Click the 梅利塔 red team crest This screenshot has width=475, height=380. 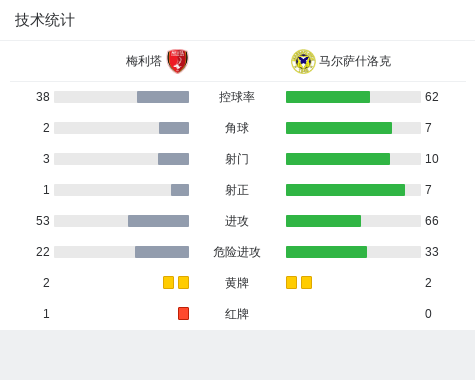tap(178, 61)
